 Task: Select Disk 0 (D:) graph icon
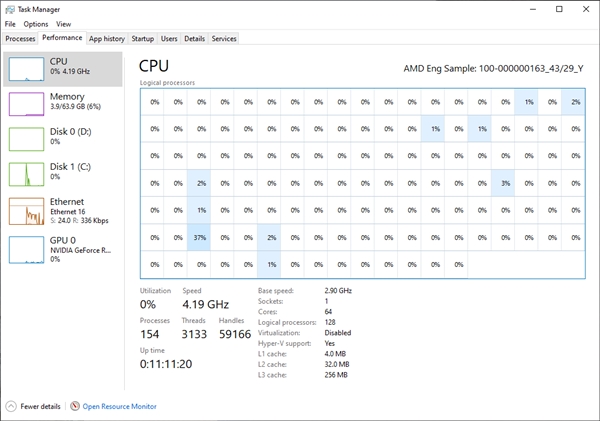26,138
